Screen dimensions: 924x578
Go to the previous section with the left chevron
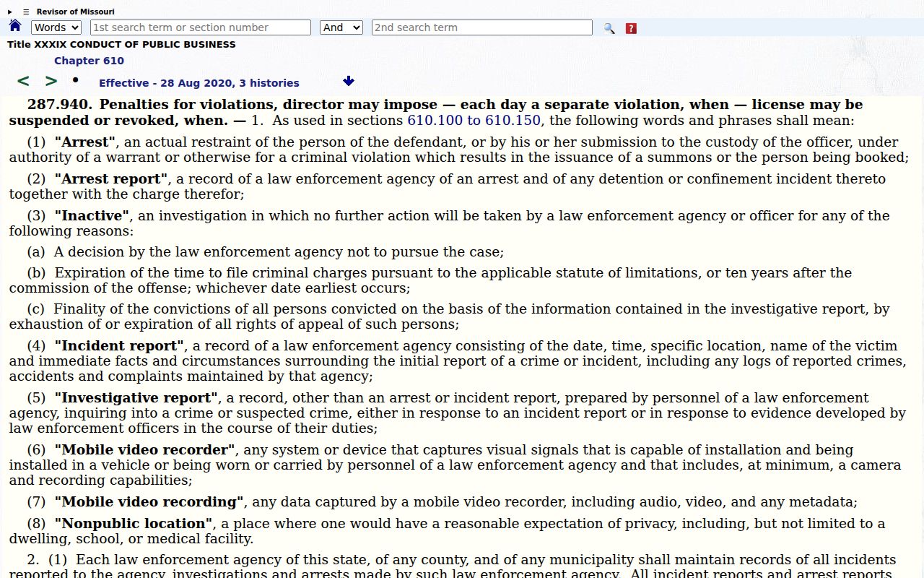tap(23, 81)
